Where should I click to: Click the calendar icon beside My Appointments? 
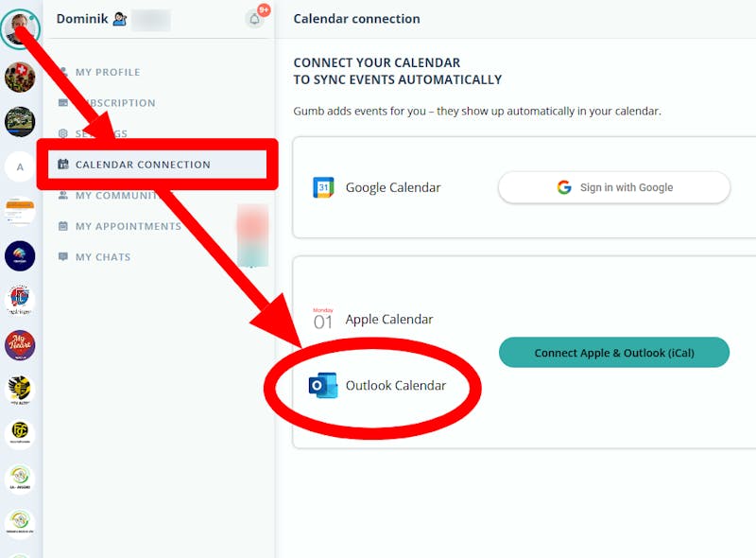[63, 226]
